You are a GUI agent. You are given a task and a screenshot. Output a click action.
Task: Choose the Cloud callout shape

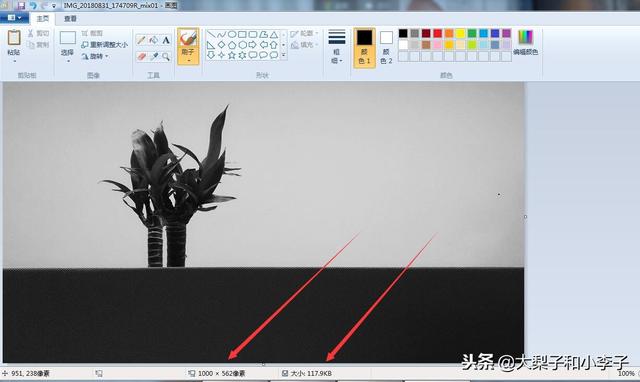click(274, 55)
